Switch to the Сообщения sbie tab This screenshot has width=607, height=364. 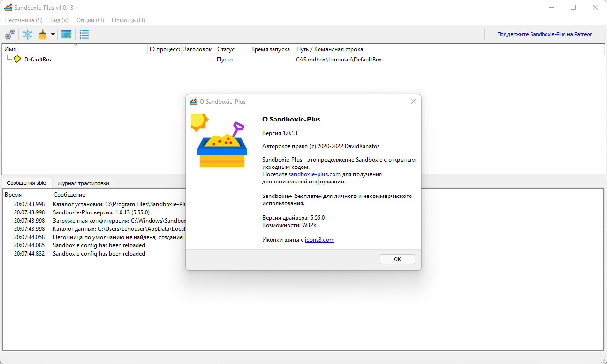coord(27,183)
